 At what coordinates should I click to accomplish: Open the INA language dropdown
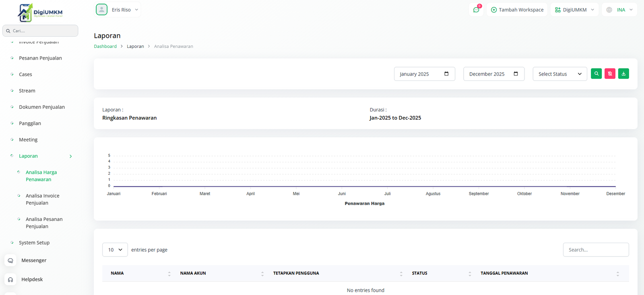point(620,10)
